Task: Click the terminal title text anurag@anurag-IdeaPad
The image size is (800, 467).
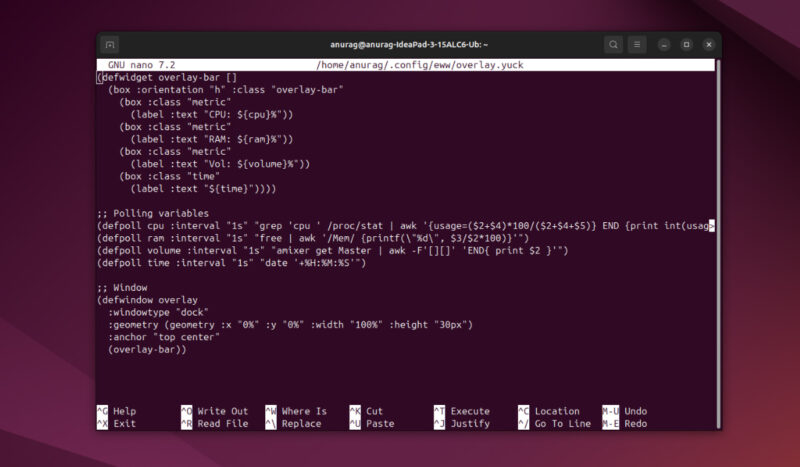Action: tap(409, 44)
